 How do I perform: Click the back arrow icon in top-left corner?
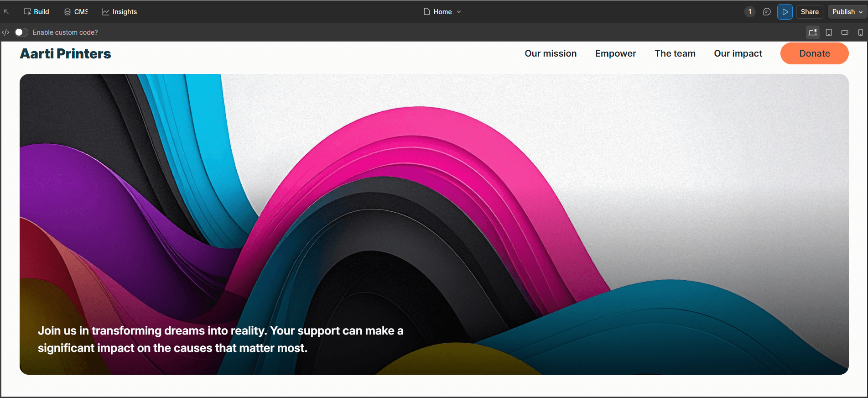tap(6, 12)
